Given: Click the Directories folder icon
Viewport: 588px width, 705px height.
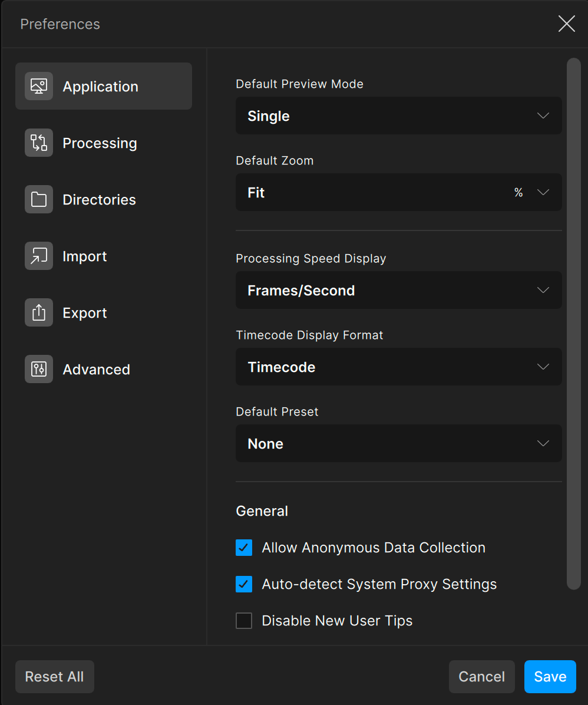Looking at the screenshot, I should click(39, 199).
